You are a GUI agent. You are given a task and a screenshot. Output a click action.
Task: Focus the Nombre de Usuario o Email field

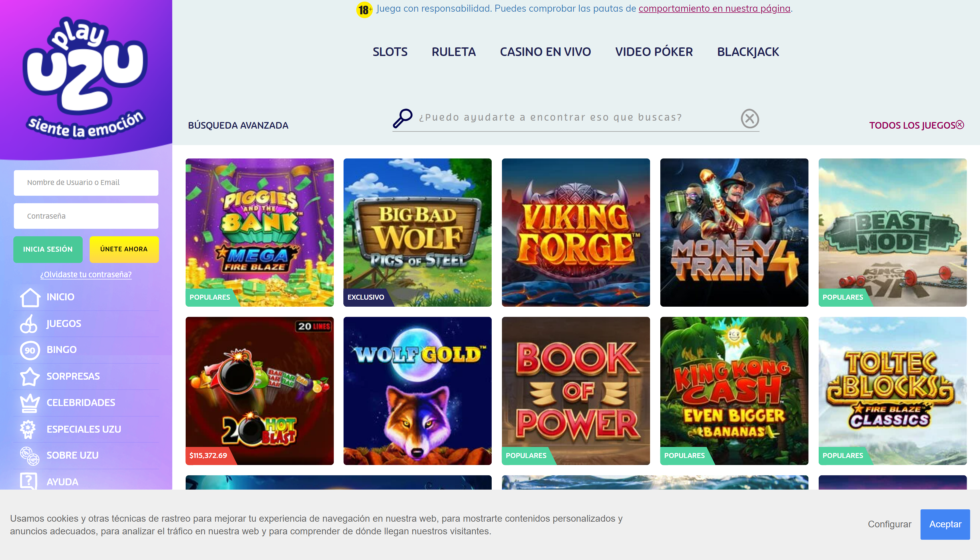[x=86, y=183]
